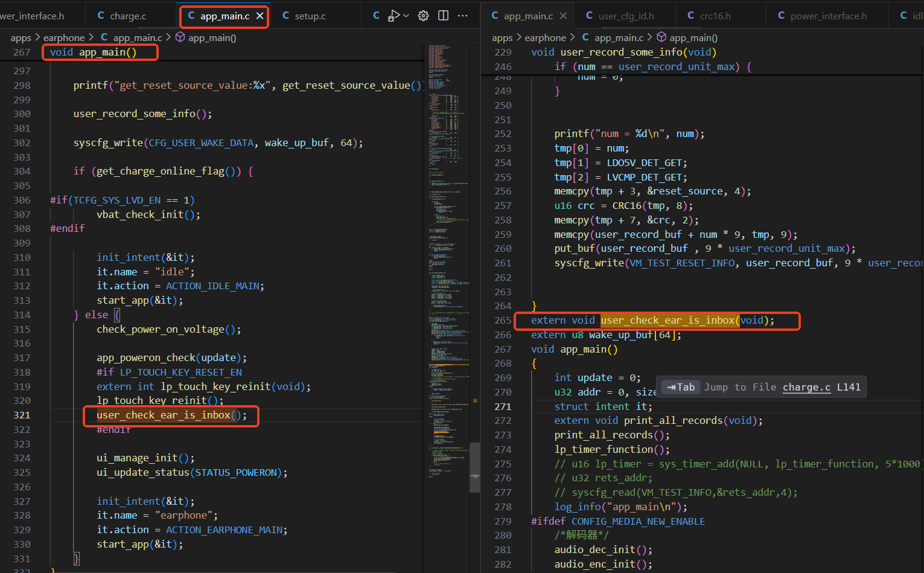Viewport: 924px width, 573px height.
Task: Click 'apps' breadcrumb in the left editor
Action: (x=21, y=37)
